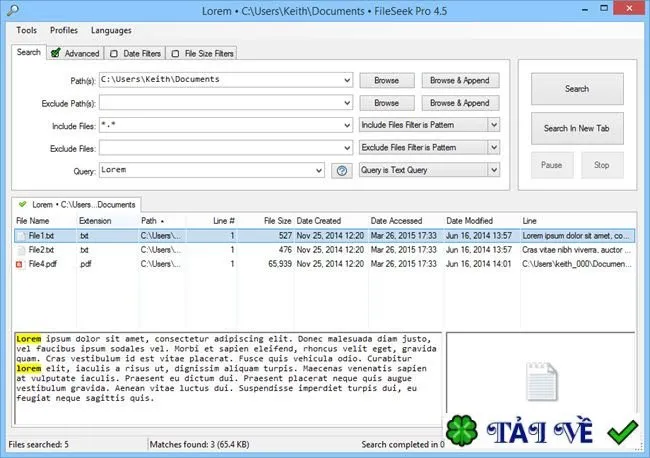Expand the Exclude Path(s) dropdown arrow
The width and height of the screenshot is (650, 458).
pos(347,103)
